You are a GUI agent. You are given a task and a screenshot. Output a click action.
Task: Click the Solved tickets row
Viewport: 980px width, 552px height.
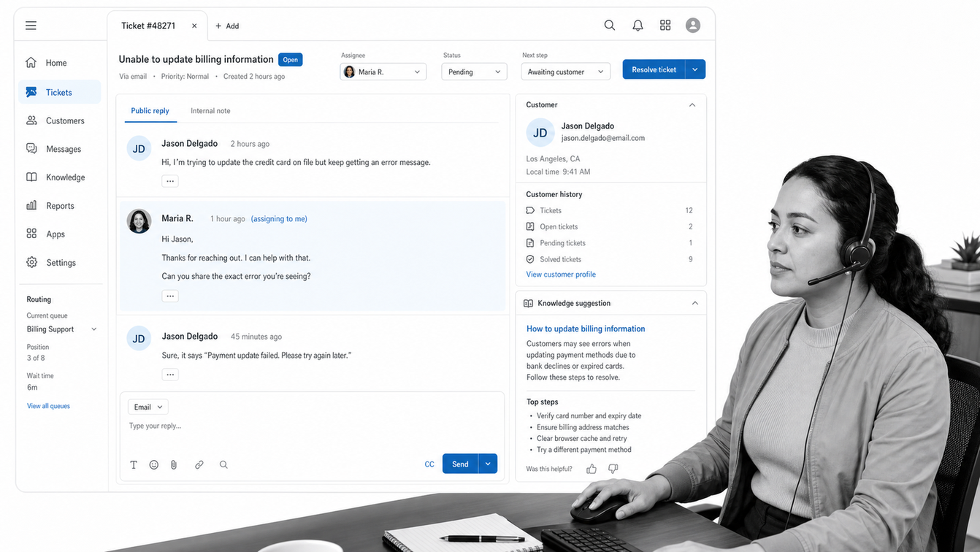(609, 259)
